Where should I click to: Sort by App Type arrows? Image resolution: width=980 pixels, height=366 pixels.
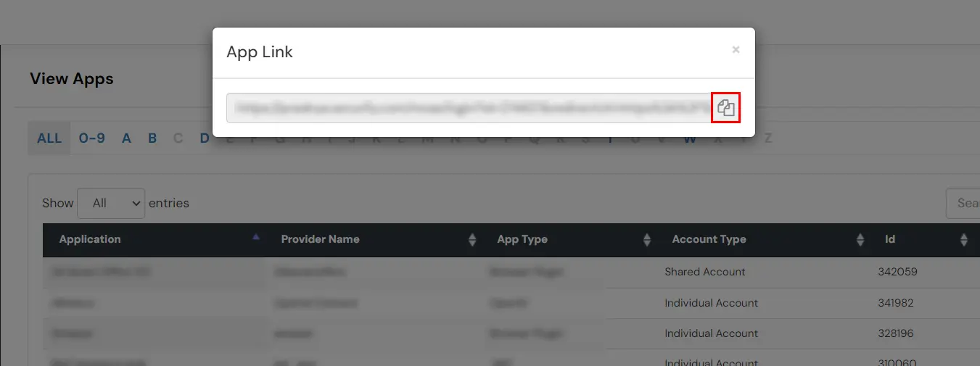coord(647,240)
